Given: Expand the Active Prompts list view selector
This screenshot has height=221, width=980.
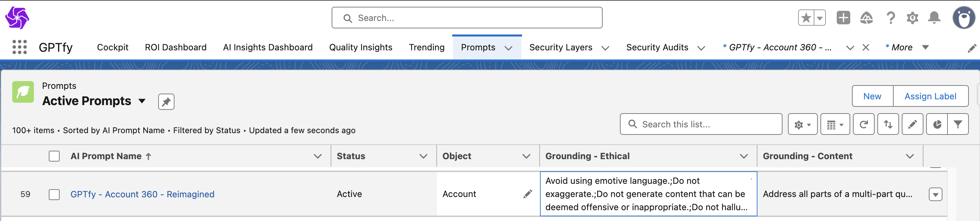Looking at the screenshot, I should [x=142, y=101].
